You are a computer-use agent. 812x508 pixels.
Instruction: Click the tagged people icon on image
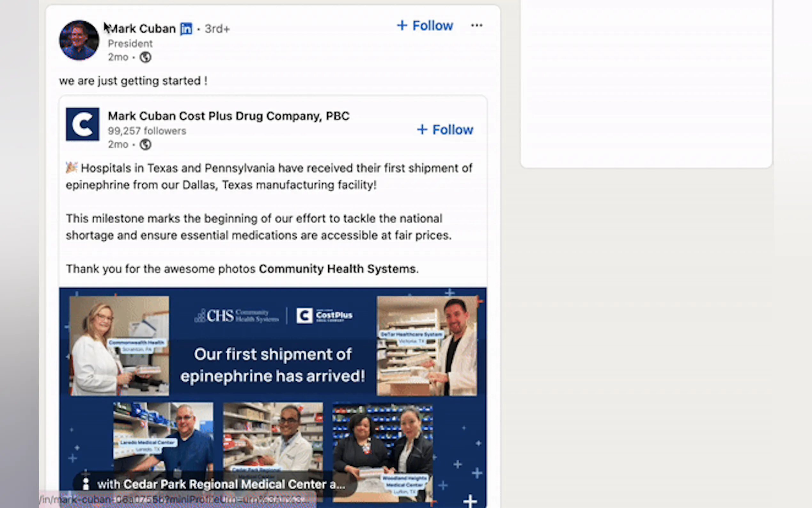coord(86,484)
